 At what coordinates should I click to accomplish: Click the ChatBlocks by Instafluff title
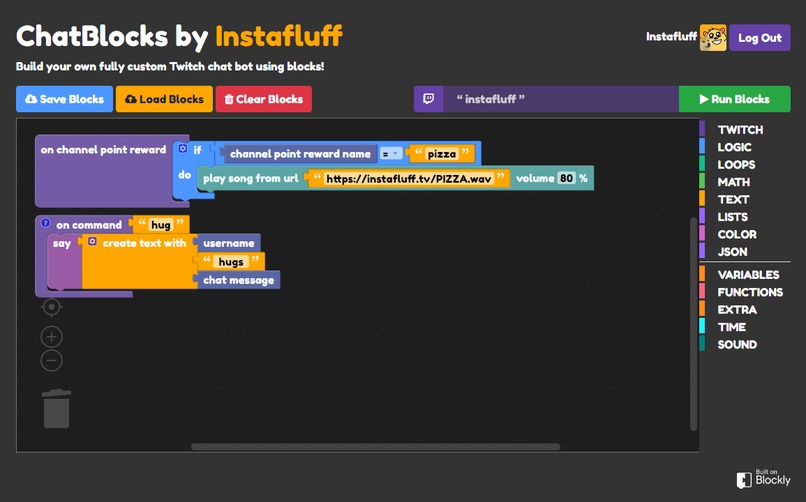(x=179, y=36)
